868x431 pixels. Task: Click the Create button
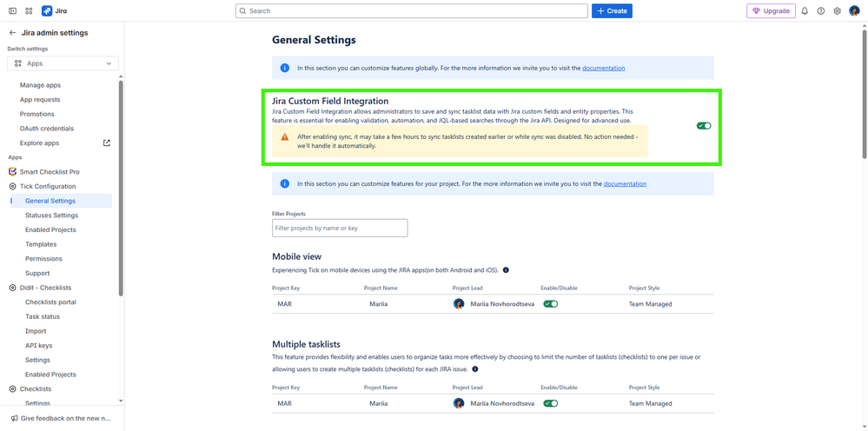[x=612, y=11]
